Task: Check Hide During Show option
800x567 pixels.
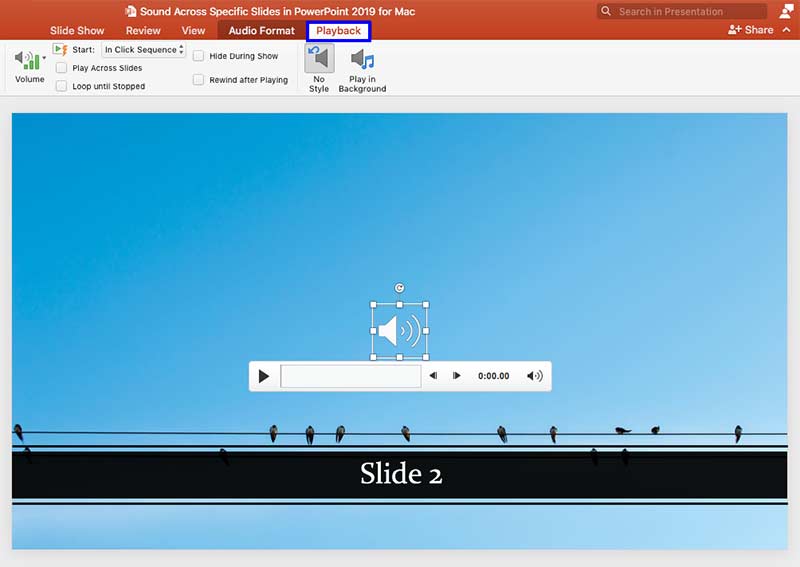Action: [198, 56]
